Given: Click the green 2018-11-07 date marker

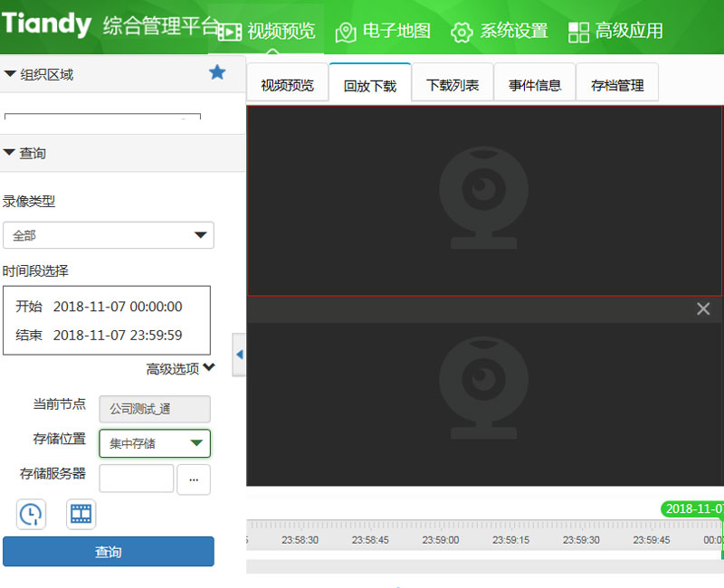Looking at the screenshot, I should pyautogui.click(x=692, y=508).
